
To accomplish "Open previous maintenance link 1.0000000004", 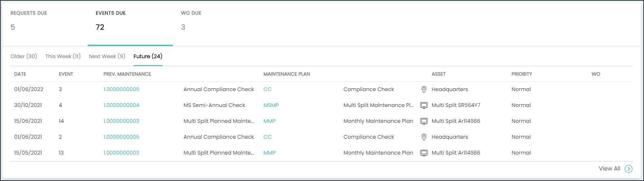I will click(121, 105).
